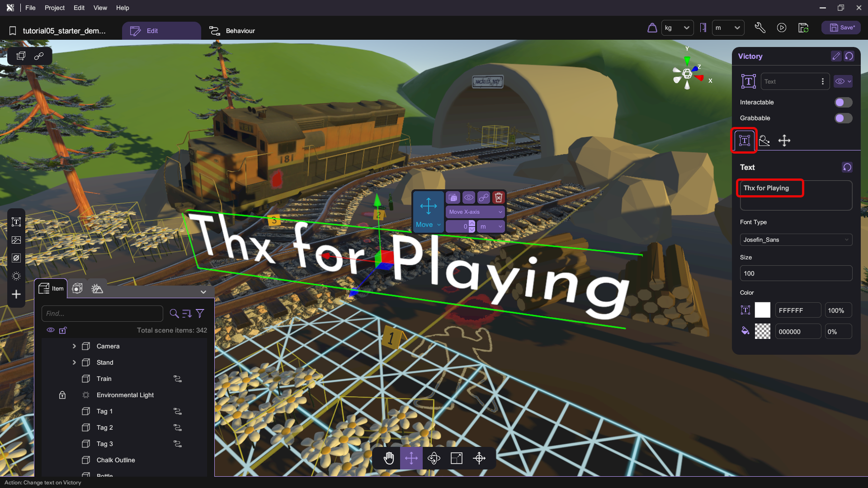Click the plus add icon in left sidebar
Image resolution: width=868 pixels, height=488 pixels.
click(x=16, y=294)
